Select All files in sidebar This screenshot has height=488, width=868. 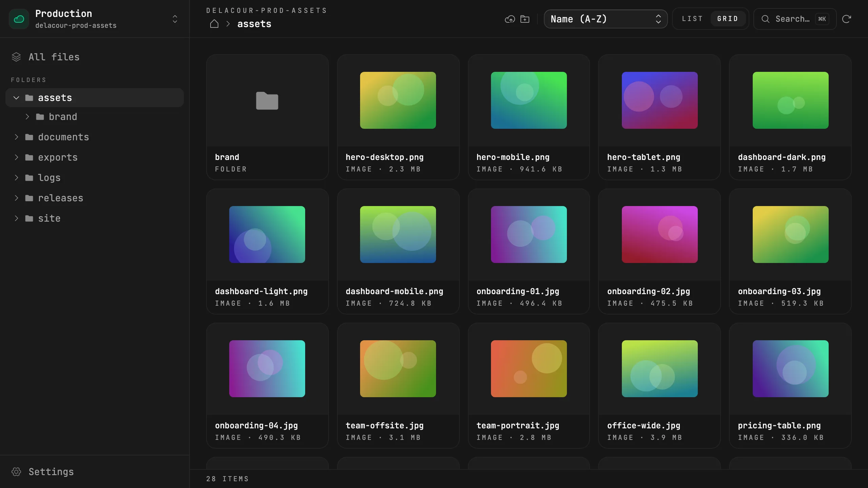[x=95, y=57]
